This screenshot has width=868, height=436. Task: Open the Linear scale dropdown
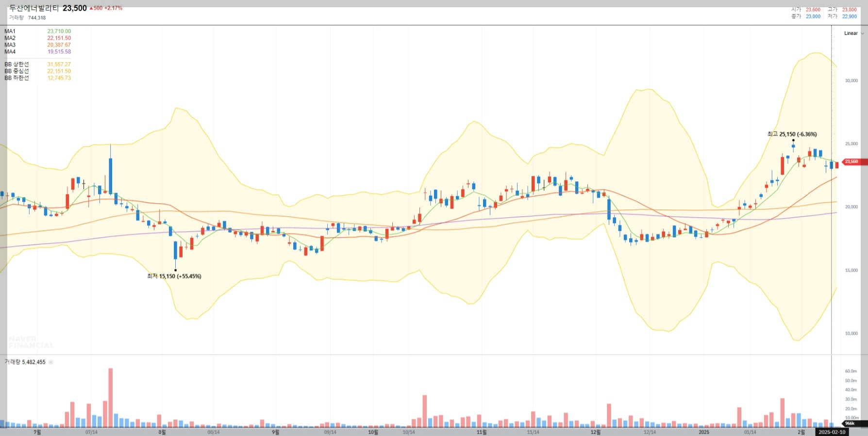[854, 33]
